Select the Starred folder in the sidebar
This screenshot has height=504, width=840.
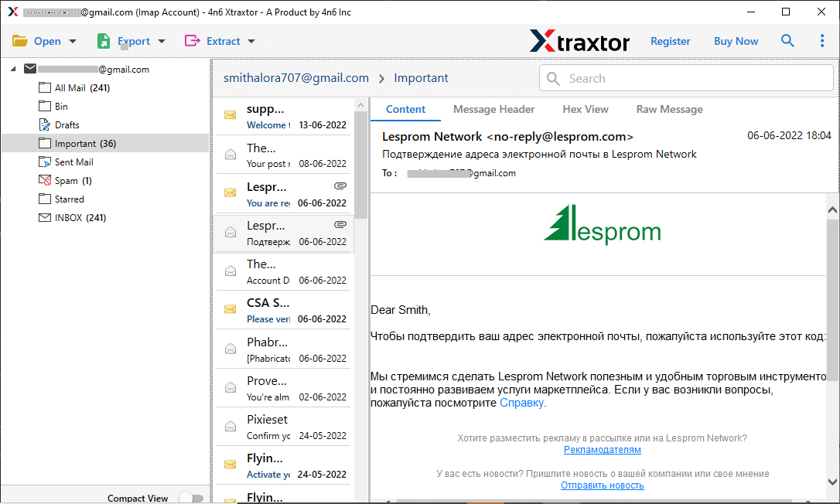70,199
